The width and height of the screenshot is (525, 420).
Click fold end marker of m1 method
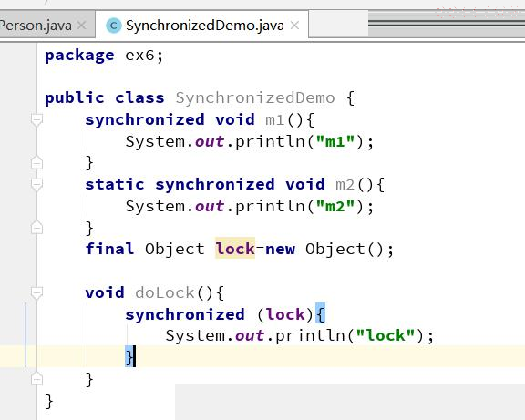coord(36,163)
